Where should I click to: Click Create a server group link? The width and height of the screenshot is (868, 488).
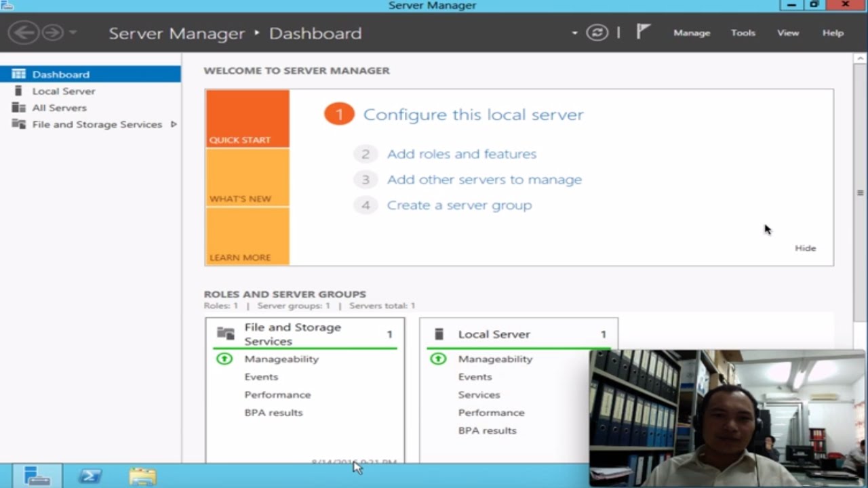coord(459,205)
